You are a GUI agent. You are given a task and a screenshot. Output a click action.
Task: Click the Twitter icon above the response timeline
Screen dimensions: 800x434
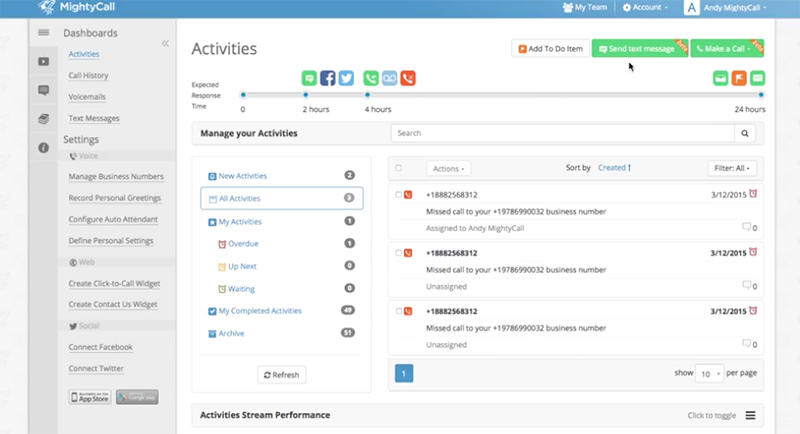point(346,78)
